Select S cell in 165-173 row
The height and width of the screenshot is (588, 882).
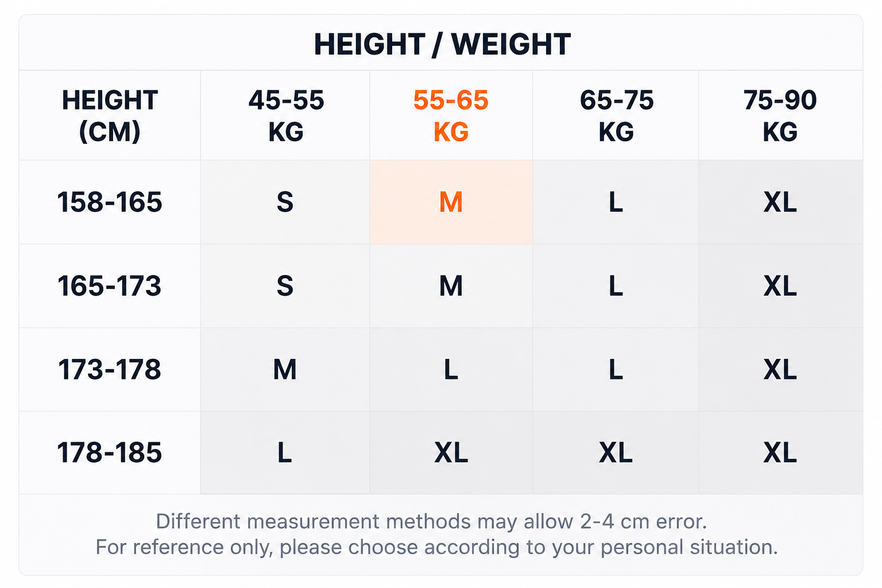point(285,286)
